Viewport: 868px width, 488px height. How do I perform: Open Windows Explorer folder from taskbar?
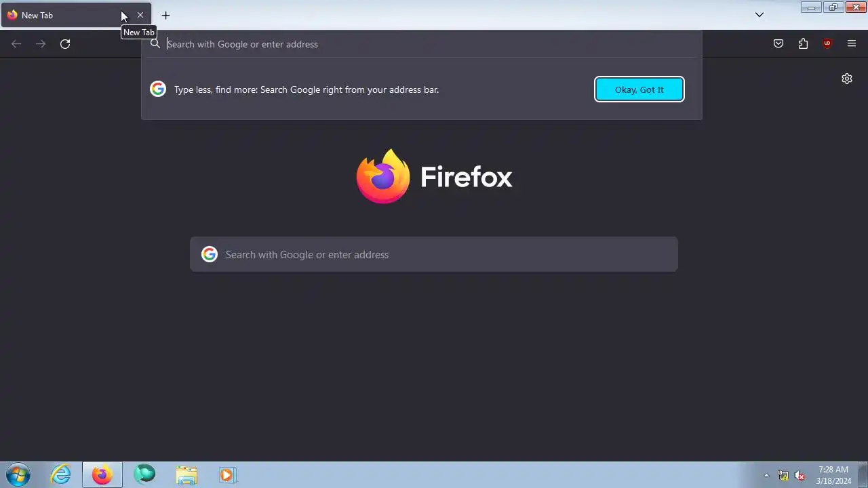pos(186,474)
